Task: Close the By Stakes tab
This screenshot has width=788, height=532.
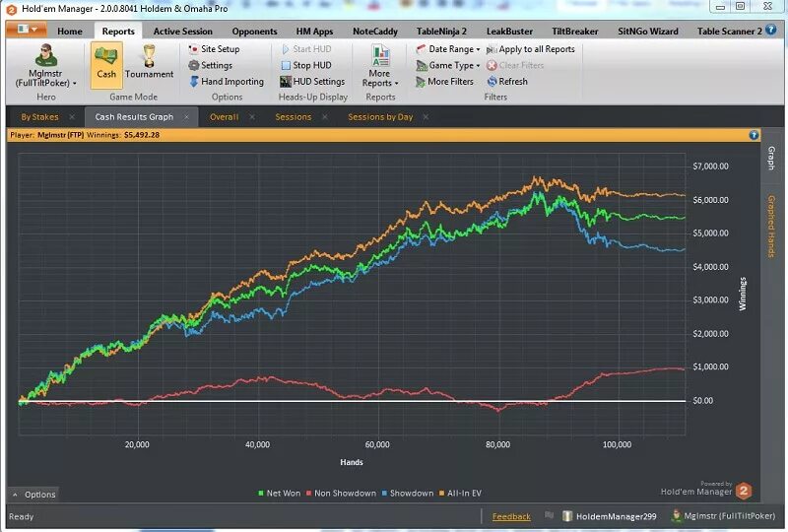Action: [x=72, y=116]
